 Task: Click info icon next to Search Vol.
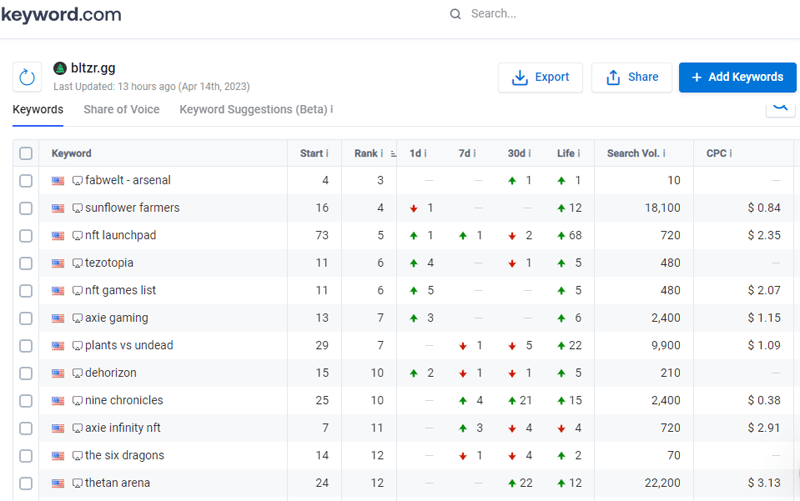tap(664, 154)
